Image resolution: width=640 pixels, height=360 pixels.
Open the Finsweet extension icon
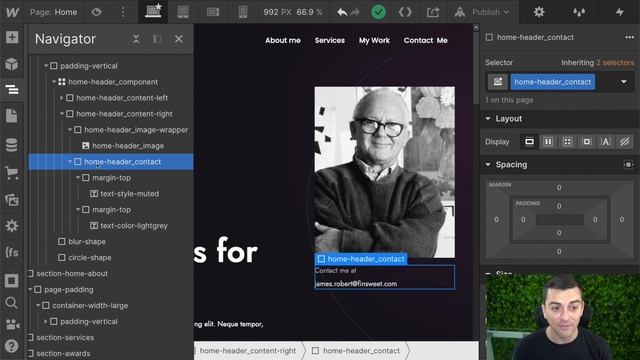click(12, 252)
